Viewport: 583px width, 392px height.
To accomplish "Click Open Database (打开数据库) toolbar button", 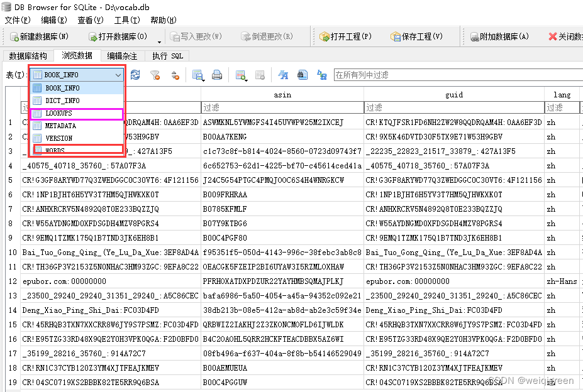I will point(118,36).
